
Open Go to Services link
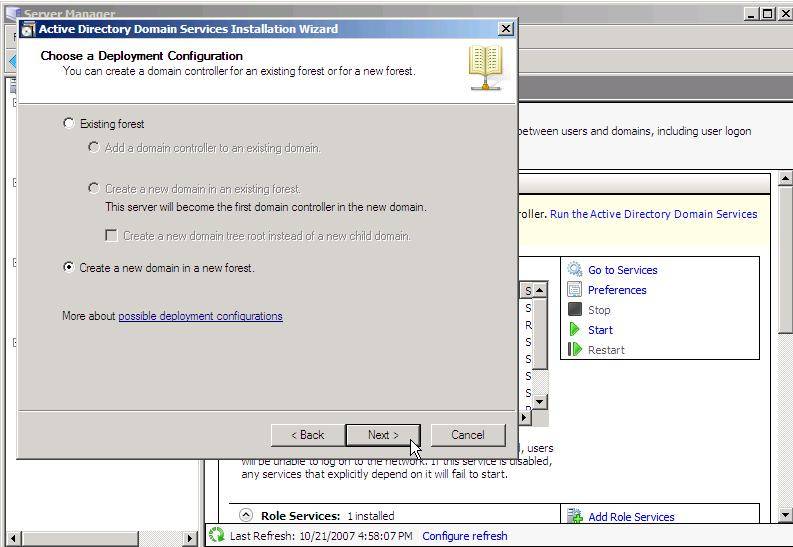(x=623, y=270)
